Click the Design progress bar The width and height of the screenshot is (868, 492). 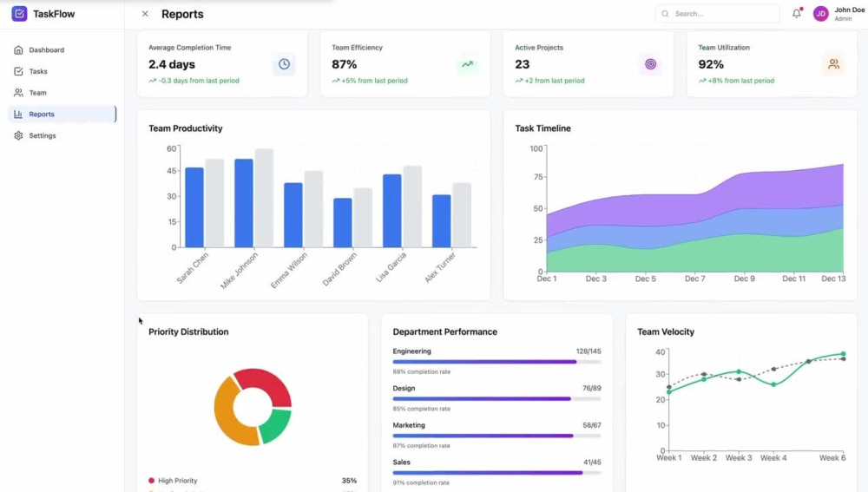(x=496, y=399)
